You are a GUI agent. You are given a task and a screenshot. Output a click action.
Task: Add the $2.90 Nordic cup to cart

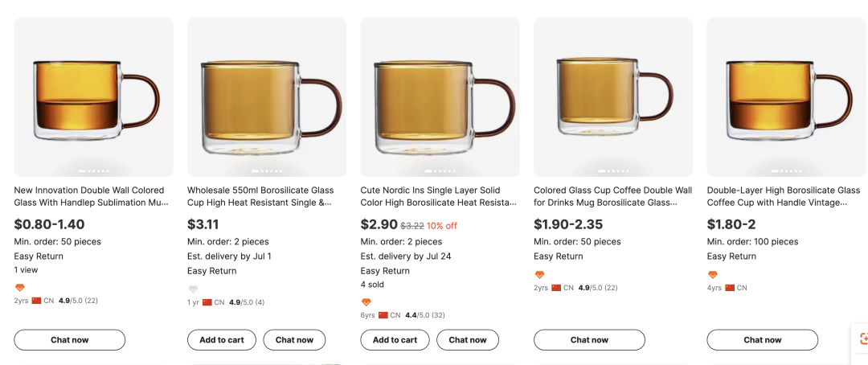point(395,340)
